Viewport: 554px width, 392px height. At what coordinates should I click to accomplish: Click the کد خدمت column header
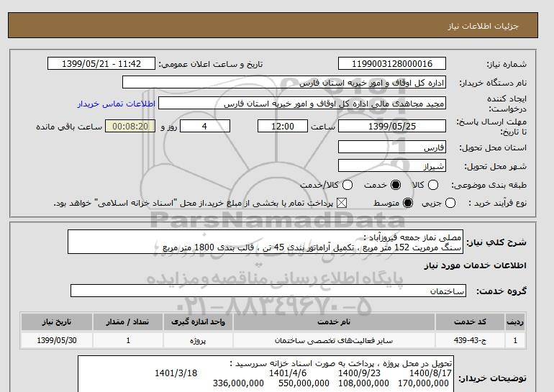pos(470,322)
